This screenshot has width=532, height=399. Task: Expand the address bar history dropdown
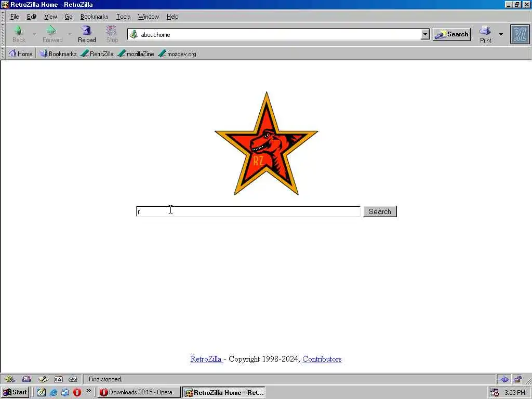[425, 34]
